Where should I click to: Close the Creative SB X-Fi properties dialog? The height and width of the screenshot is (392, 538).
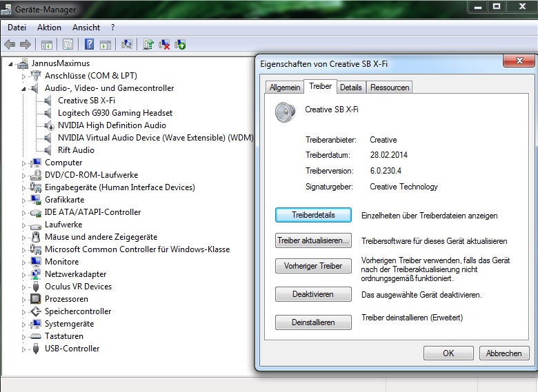point(519,61)
